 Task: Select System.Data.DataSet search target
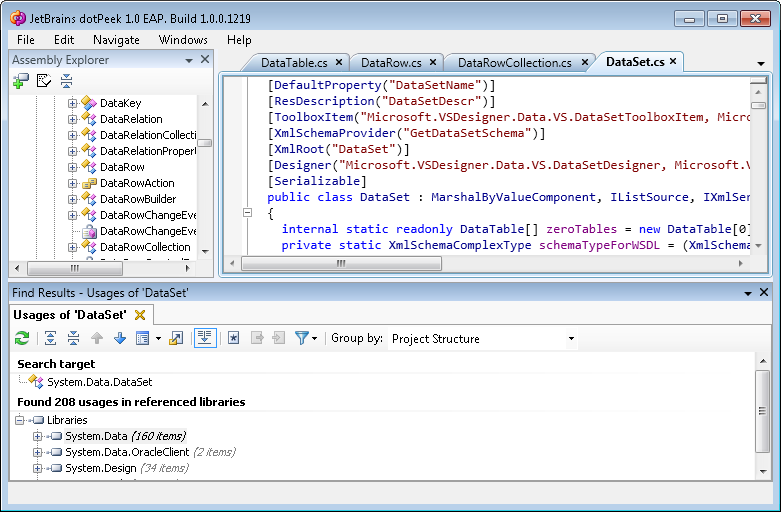point(100,382)
